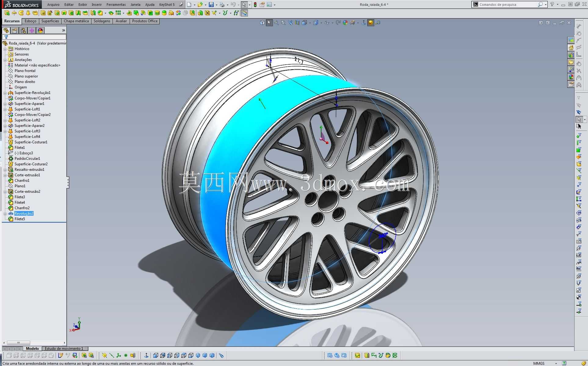This screenshot has width=588, height=366.
Task: Open the Ferramentas menu
Action: [116, 5]
